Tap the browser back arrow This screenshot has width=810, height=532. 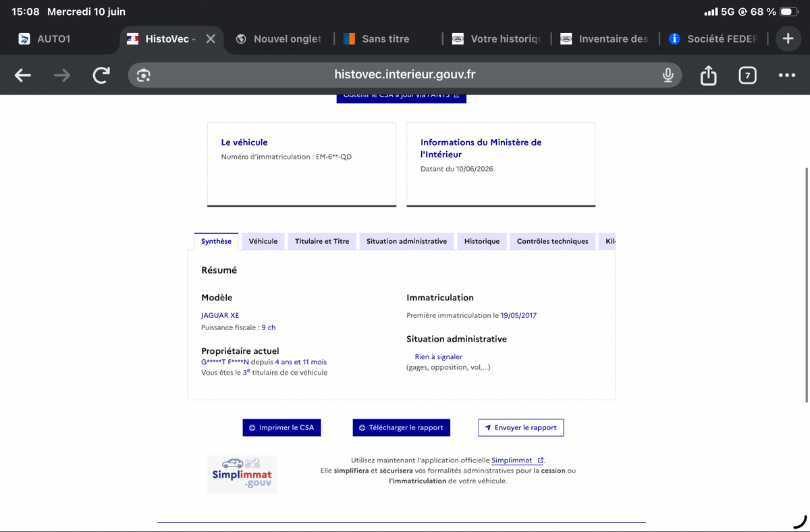23,76
